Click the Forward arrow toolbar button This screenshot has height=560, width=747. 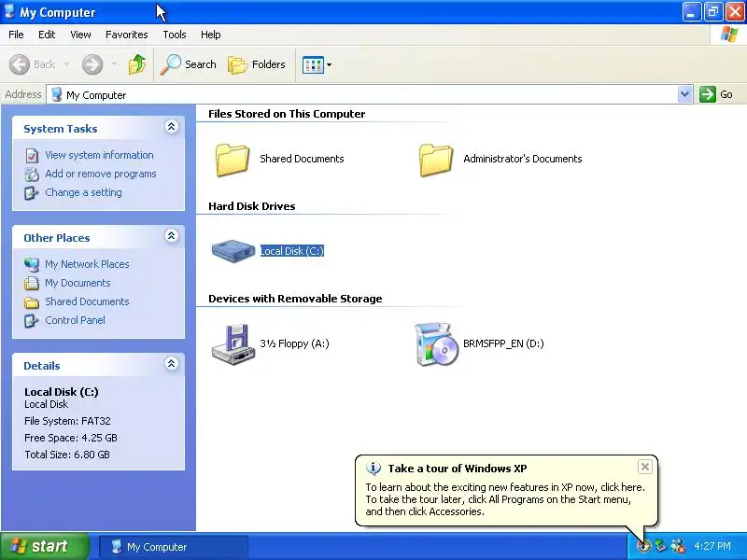(92, 64)
